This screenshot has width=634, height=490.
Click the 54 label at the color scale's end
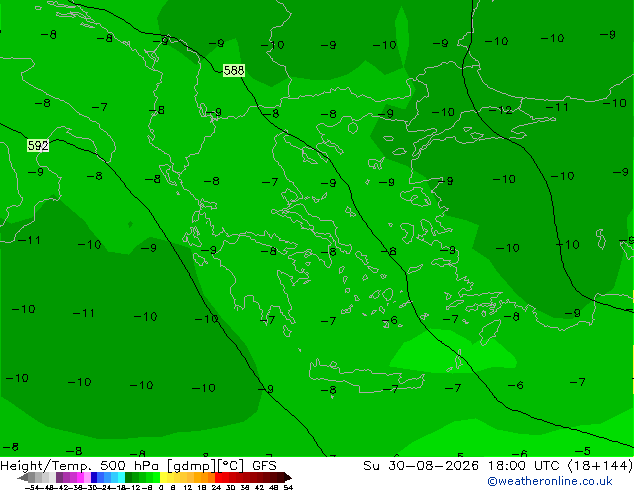pos(288,488)
